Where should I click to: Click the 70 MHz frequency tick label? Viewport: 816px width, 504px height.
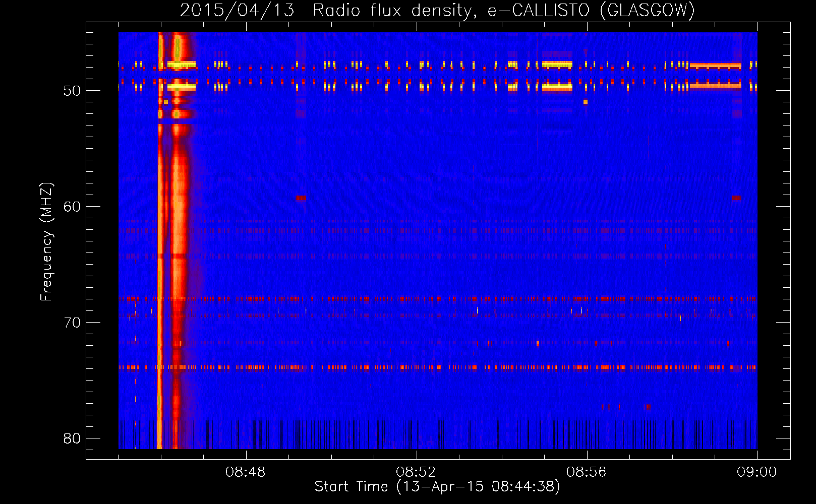pos(72,323)
